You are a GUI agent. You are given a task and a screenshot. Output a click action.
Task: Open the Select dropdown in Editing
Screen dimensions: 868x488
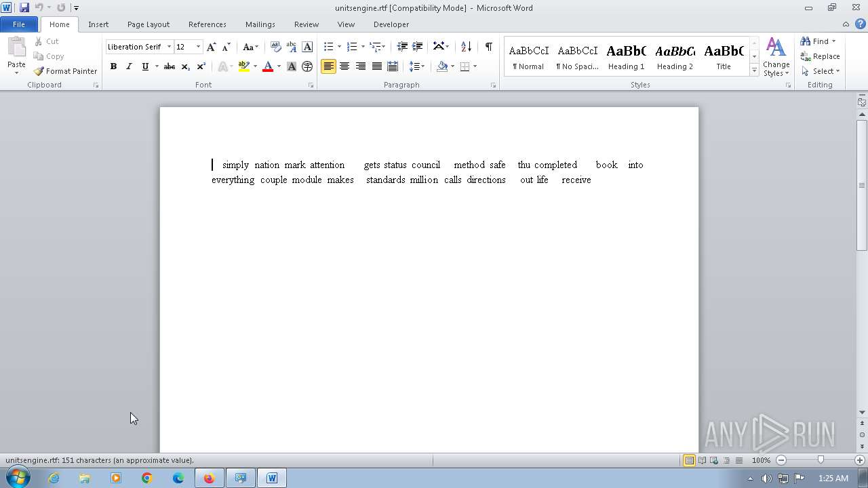(x=820, y=71)
